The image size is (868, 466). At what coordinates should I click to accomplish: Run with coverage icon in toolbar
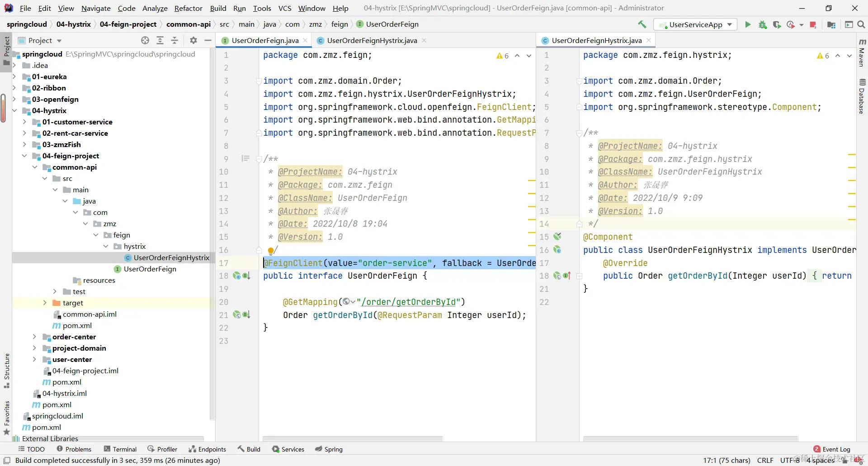[x=777, y=24]
